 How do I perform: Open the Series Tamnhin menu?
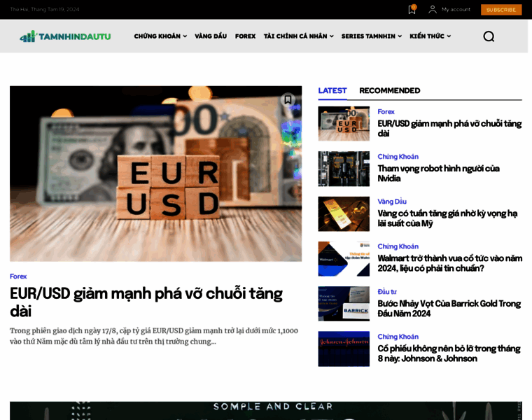pos(368,36)
